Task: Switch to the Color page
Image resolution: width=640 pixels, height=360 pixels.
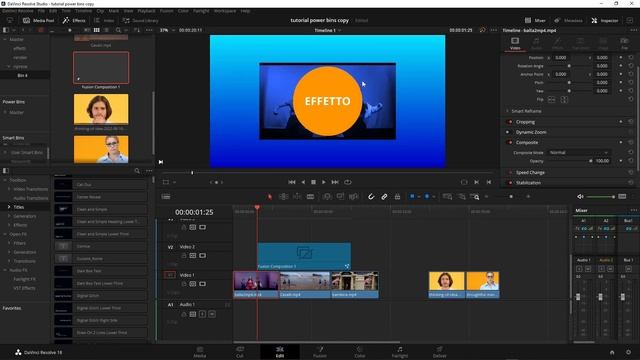Action: 360,352
